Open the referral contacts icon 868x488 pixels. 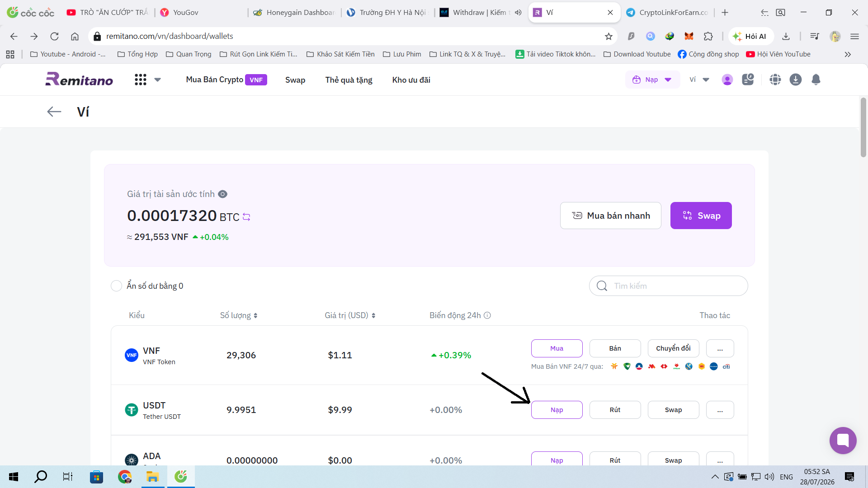(x=748, y=80)
